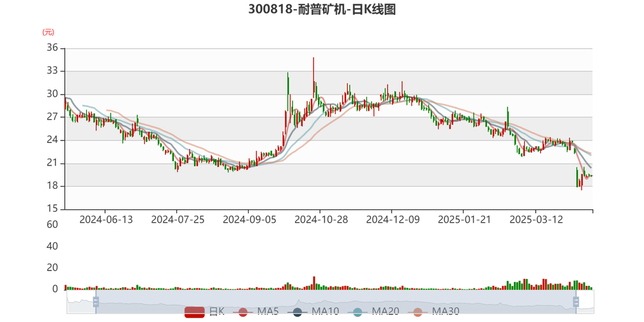The image size is (644, 322).
Task: Click the chart title 300818-耐普矿机-日K线图
Action: tap(322, 9)
